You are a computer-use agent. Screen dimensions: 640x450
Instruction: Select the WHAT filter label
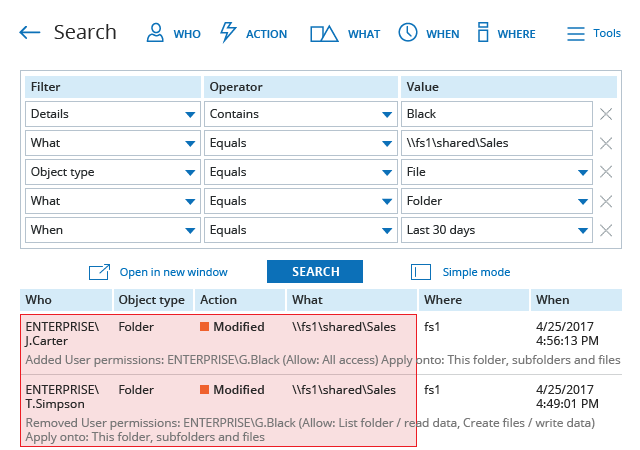pos(364,34)
